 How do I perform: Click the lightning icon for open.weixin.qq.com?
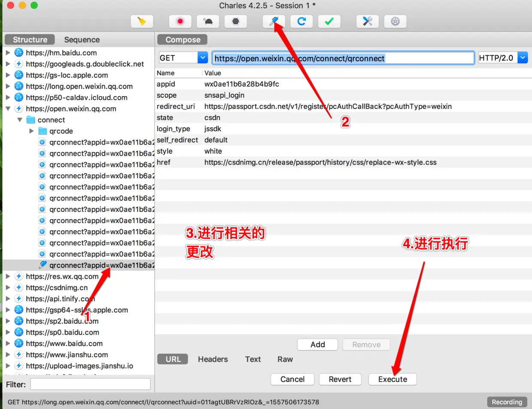[x=19, y=108]
